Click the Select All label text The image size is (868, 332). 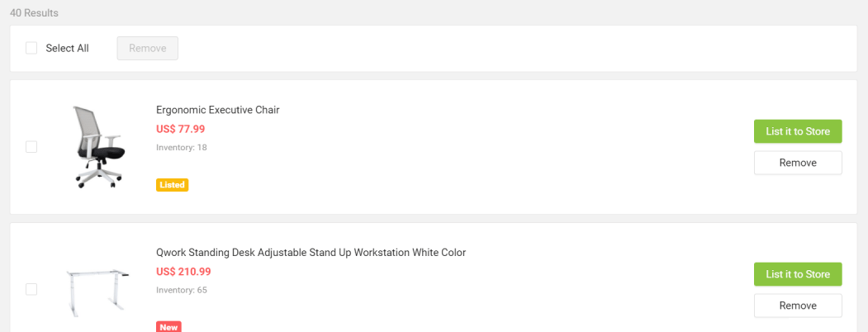coord(67,48)
